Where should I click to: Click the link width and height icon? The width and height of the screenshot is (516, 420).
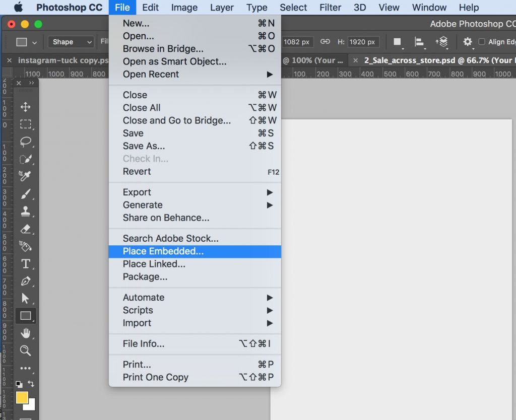pos(325,41)
